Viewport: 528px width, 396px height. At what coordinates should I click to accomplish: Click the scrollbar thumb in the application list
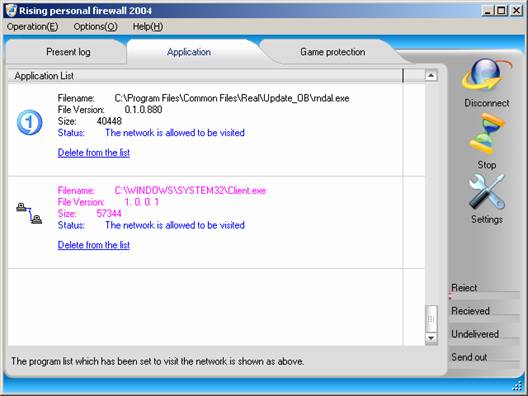[x=431, y=319]
